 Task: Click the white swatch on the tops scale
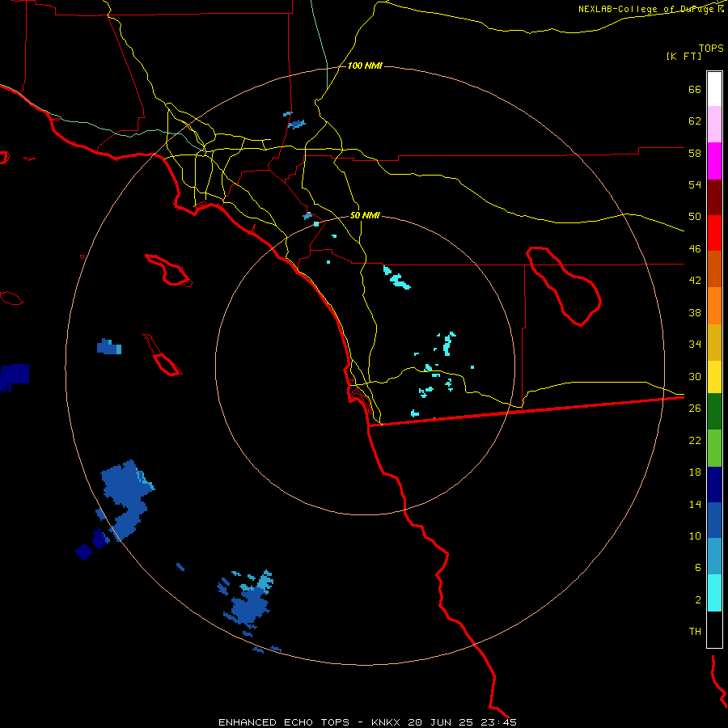[714, 89]
